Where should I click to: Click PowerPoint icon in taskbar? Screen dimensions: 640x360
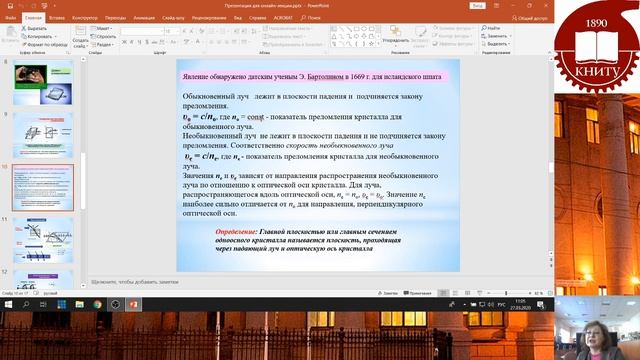point(133,304)
